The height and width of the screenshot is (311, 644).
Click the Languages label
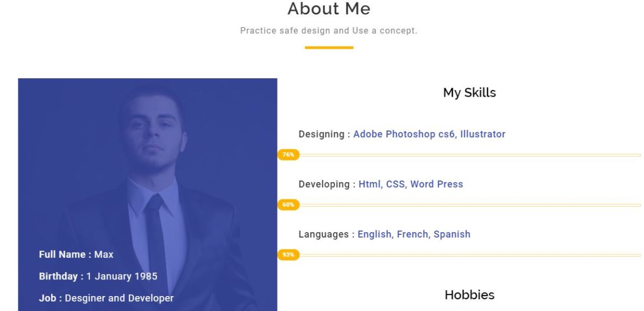coord(323,234)
